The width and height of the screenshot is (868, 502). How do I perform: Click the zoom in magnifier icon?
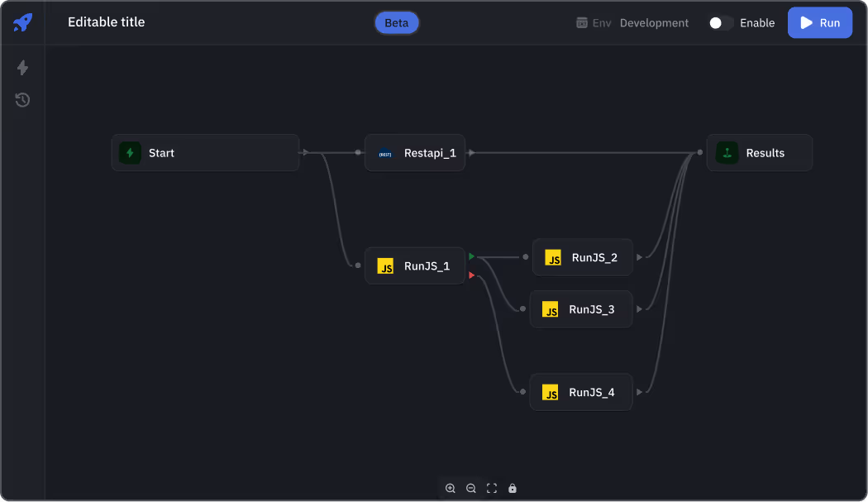pos(451,489)
